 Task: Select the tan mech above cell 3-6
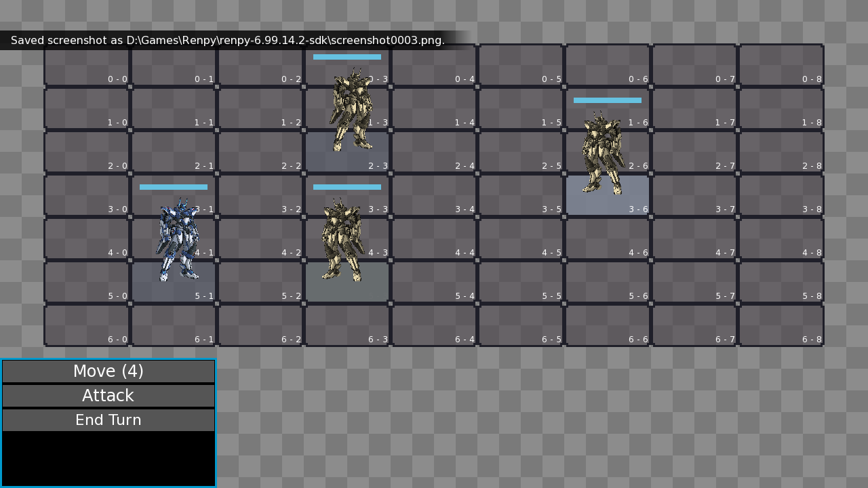602,152
